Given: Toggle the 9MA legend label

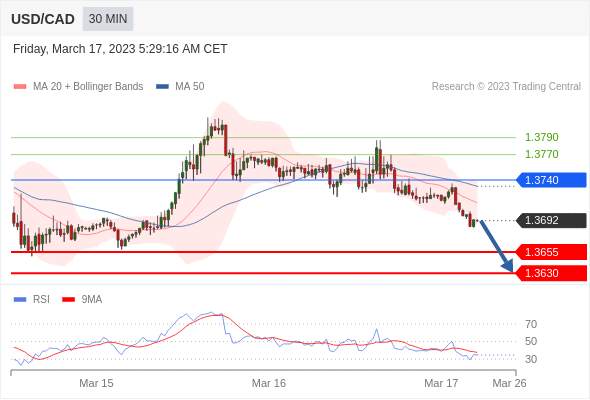Looking at the screenshot, I should tap(92, 299).
